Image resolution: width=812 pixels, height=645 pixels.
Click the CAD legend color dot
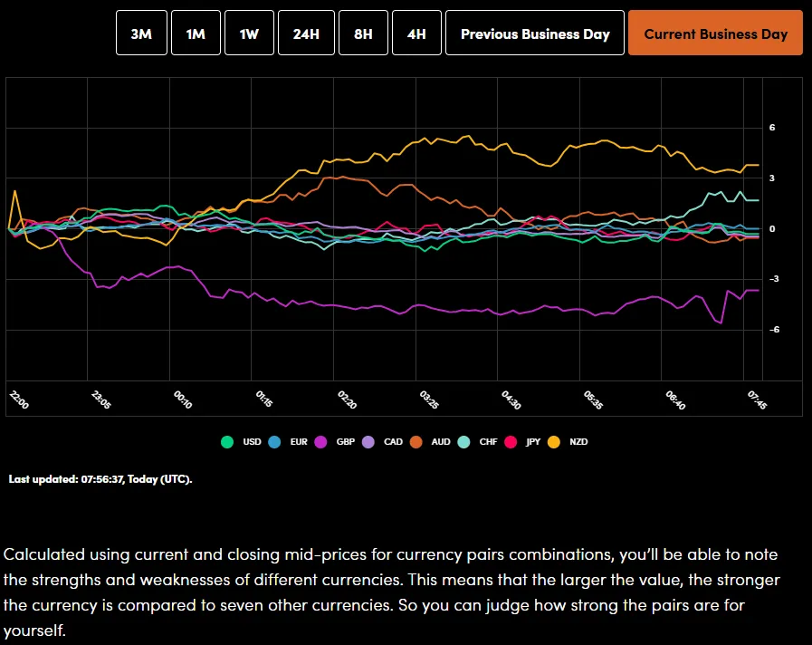(x=368, y=442)
